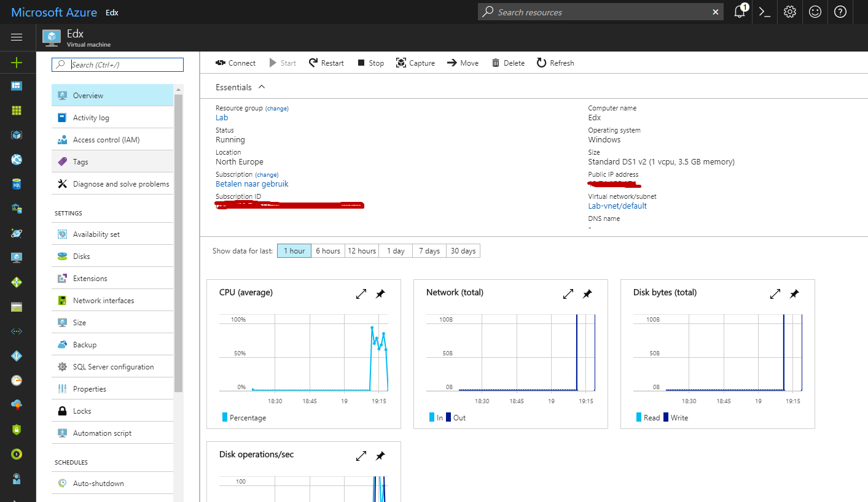Pin the CPU average chart
The height and width of the screenshot is (502, 868).
click(380, 294)
